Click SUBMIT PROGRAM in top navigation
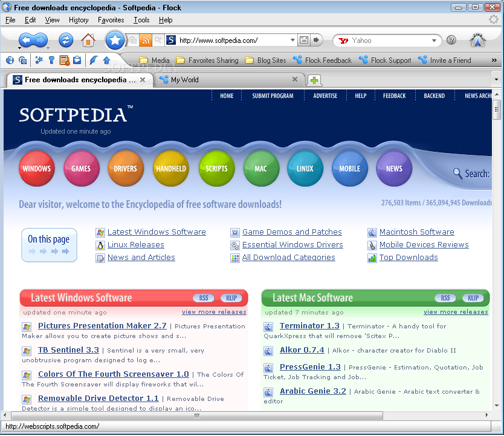Screen dimensions: 504x436 273,96
